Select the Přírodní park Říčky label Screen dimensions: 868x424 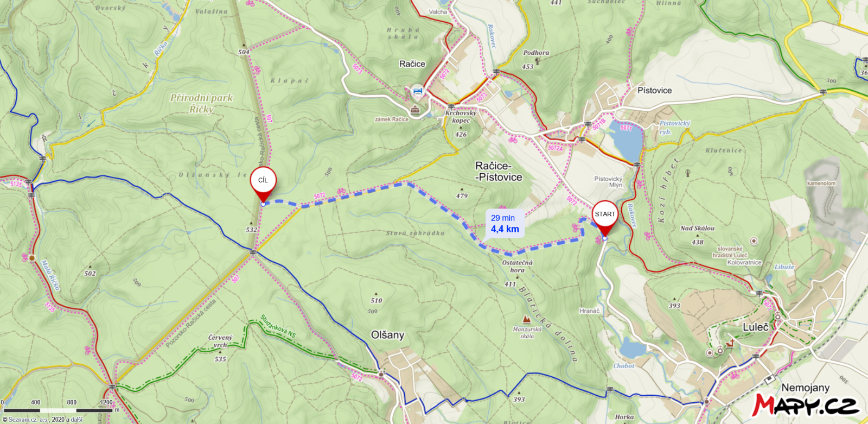201,103
